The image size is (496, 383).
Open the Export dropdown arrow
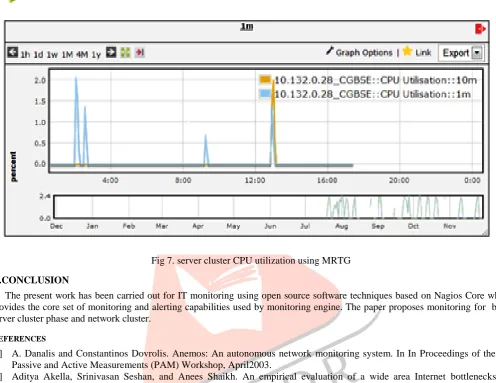(x=477, y=53)
